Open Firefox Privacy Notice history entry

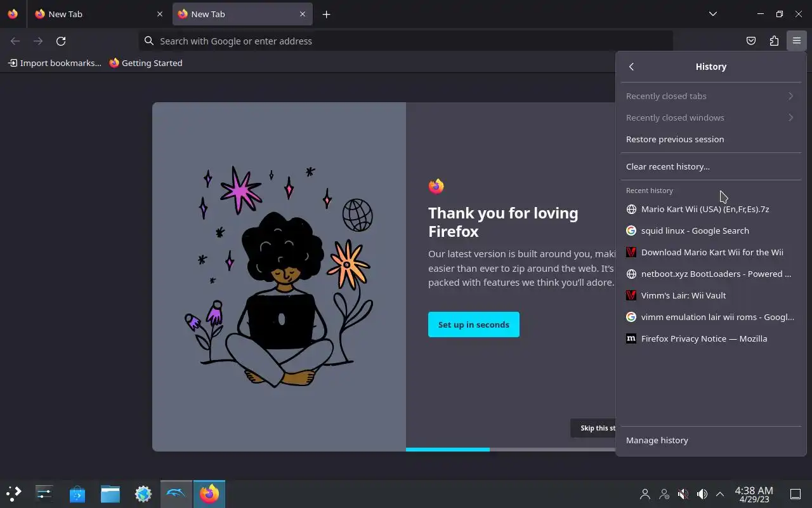[710, 338]
